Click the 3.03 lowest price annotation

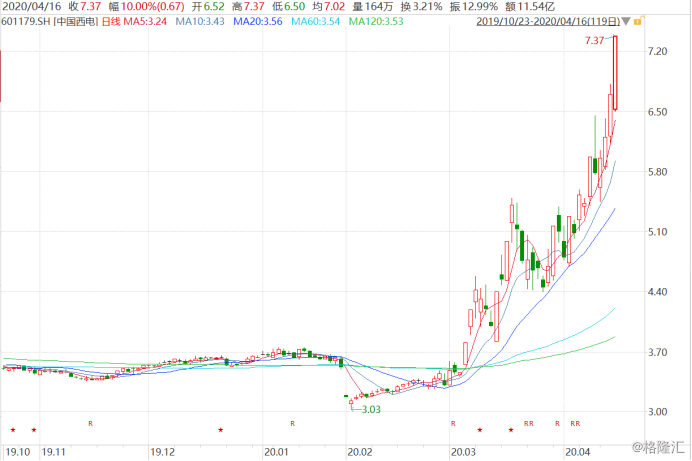(x=370, y=409)
